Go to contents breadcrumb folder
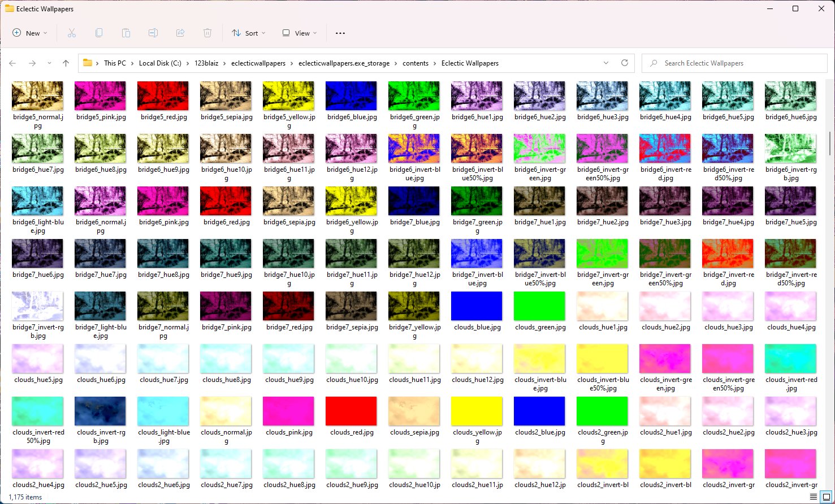Viewport: 835px width, 504px height. (416, 63)
